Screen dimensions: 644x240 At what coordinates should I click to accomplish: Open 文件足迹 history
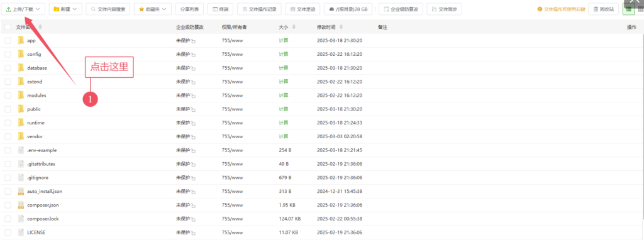click(x=303, y=9)
